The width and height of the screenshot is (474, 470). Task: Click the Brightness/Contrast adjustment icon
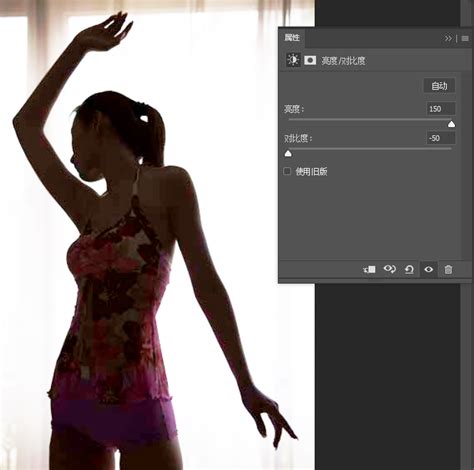(x=293, y=60)
